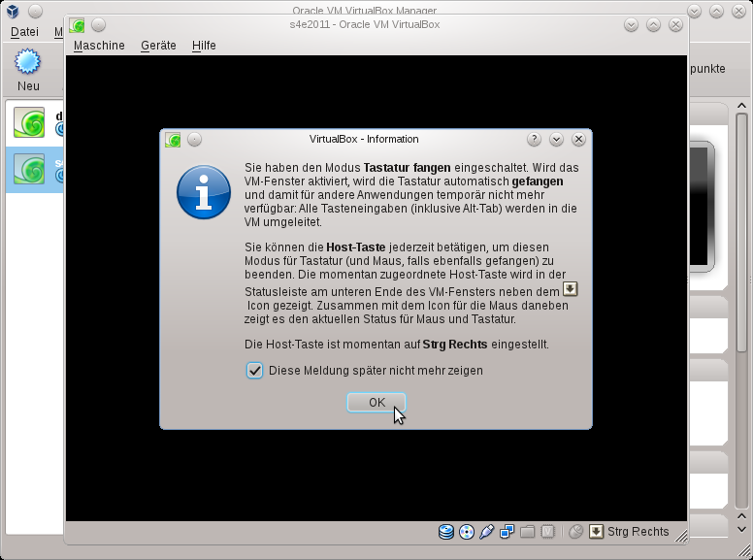Click the VM preview thumbnail in Manager
The height and width of the screenshot is (560, 753).
tap(702, 207)
